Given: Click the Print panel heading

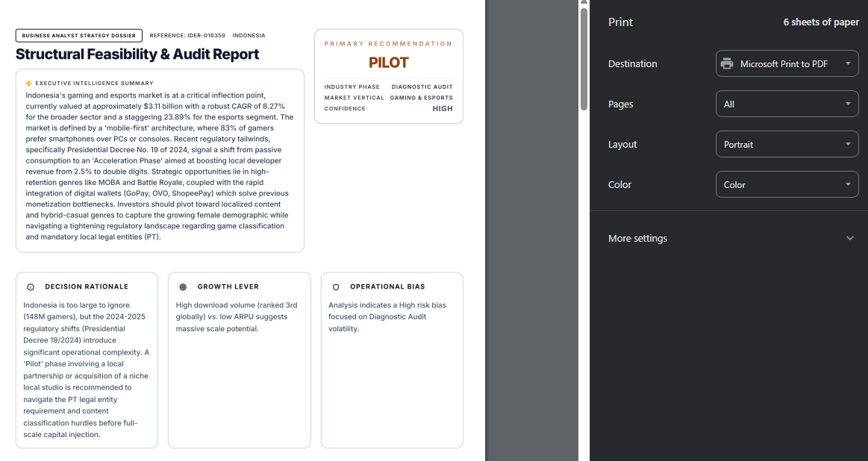Looking at the screenshot, I should pyautogui.click(x=620, y=22).
